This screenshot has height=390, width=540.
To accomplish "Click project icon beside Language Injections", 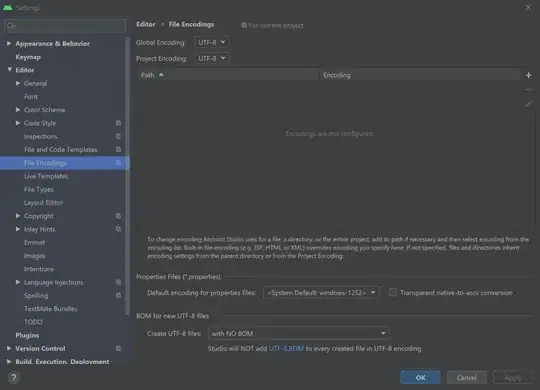I will pos(118,282).
